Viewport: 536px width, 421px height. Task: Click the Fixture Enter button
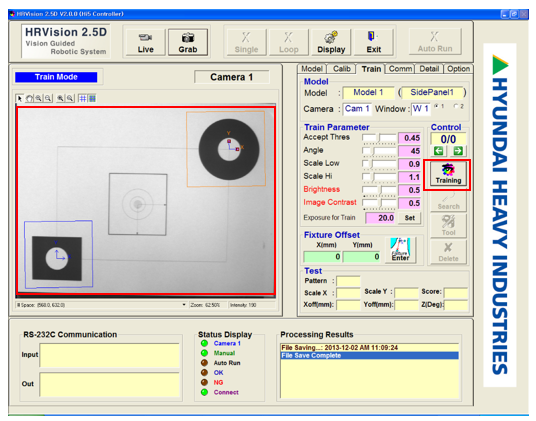point(400,250)
